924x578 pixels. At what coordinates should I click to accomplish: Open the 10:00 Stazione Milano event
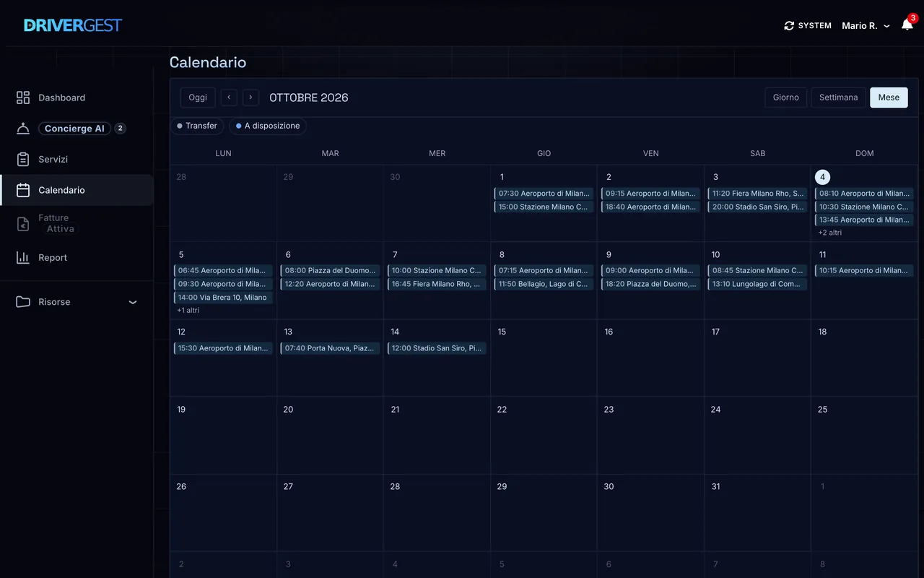tap(437, 270)
